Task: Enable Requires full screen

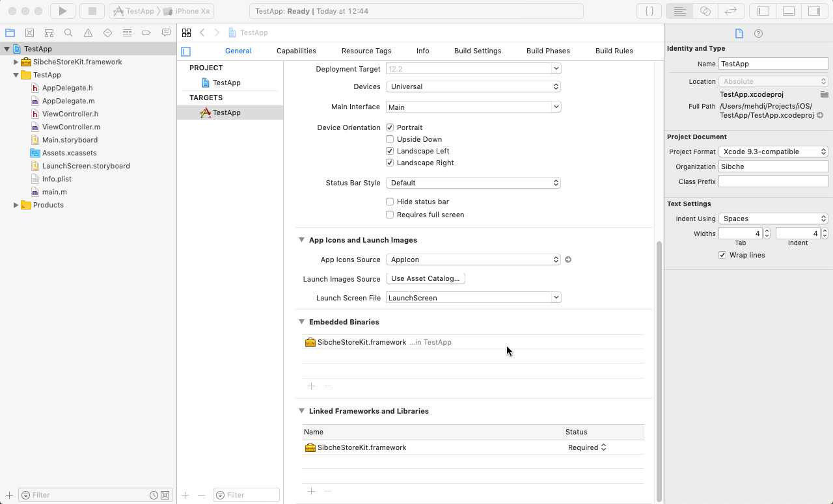Action: tap(390, 215)
